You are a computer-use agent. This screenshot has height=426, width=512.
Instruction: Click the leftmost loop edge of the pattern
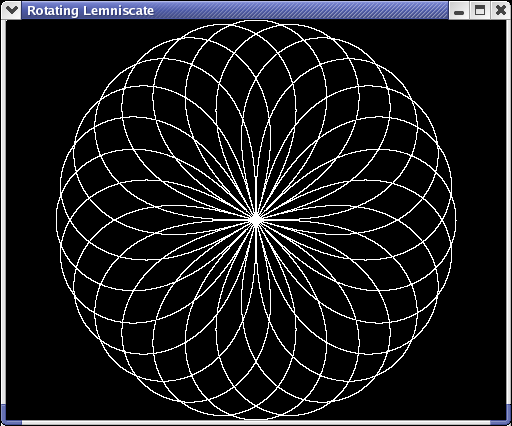57,220
